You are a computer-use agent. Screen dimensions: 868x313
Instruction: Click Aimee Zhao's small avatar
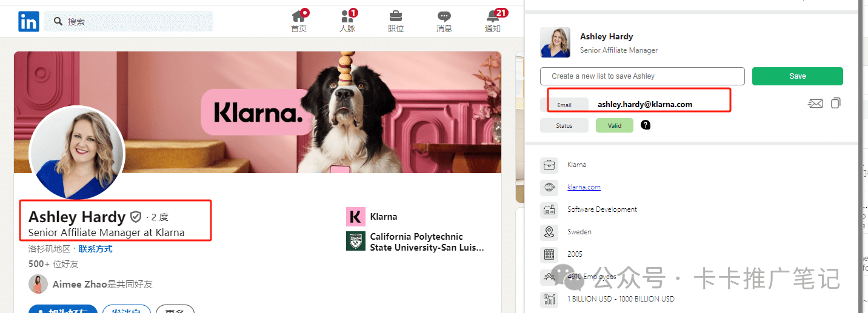pyautogui.click(x=38, y=284)
